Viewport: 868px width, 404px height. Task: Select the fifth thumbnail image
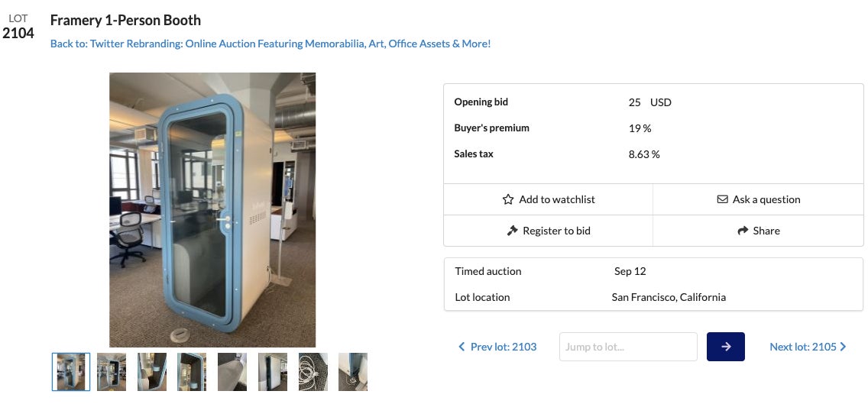[232, 372]
